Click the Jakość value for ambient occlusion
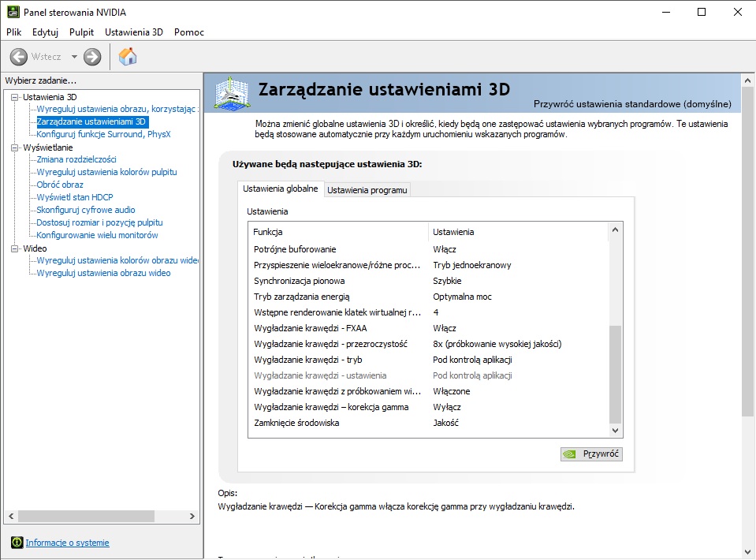Screen dimensions: 756x560 click(445, 423)
